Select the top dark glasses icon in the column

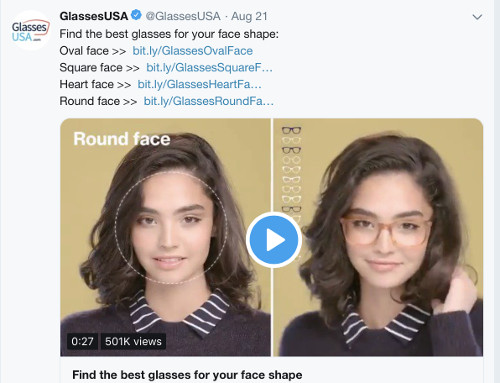tap(291, 130)
